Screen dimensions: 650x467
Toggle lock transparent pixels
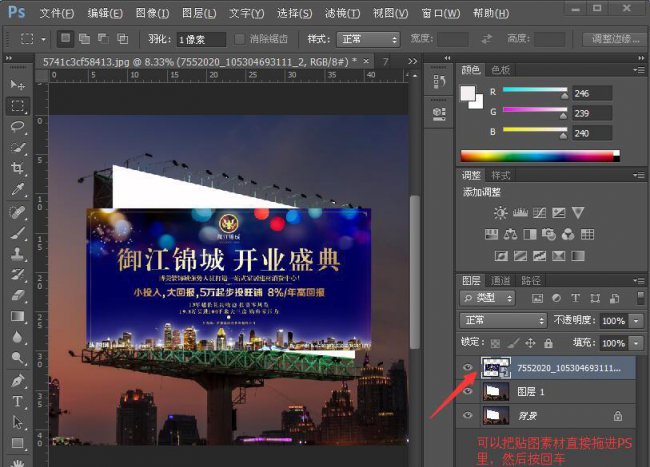click(495, 343)
